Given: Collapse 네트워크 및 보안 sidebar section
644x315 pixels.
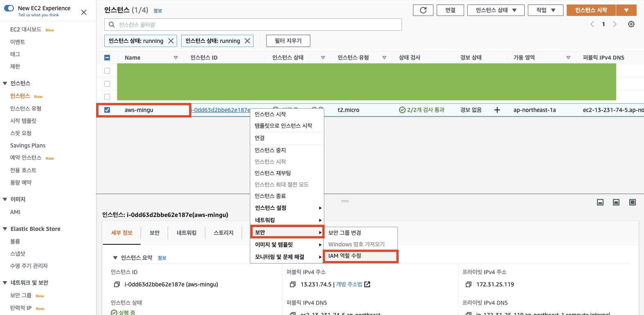Looking at the screenshot, I should 5,283.
